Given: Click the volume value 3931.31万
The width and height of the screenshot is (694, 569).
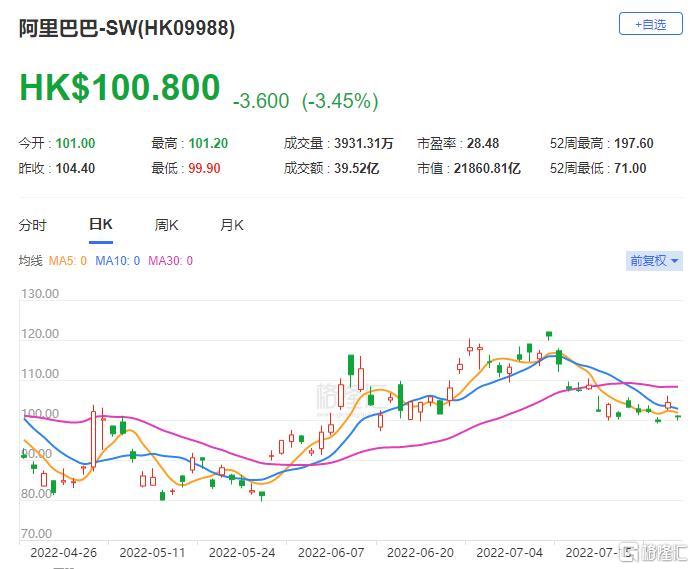Looking at the screenshot, I should click(364, 143).
